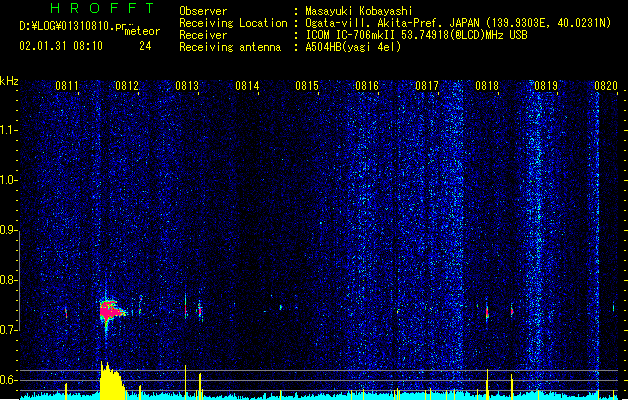Screen dimensions: 629x400
Task: Click the Receiving Location label
Action: pos(233,23)
